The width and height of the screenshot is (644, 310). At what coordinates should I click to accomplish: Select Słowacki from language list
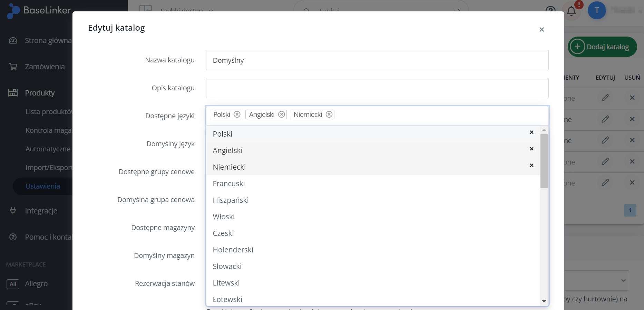pos(373,266)
